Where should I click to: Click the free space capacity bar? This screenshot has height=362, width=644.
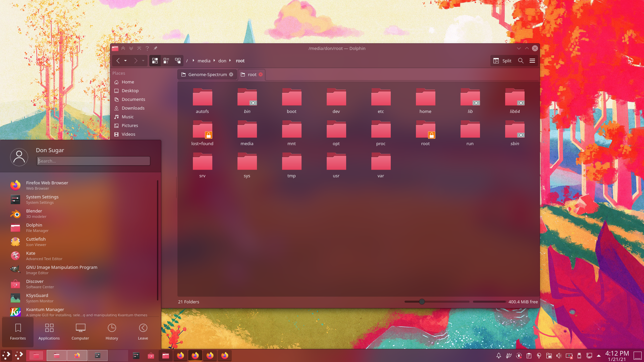[489, 302]
